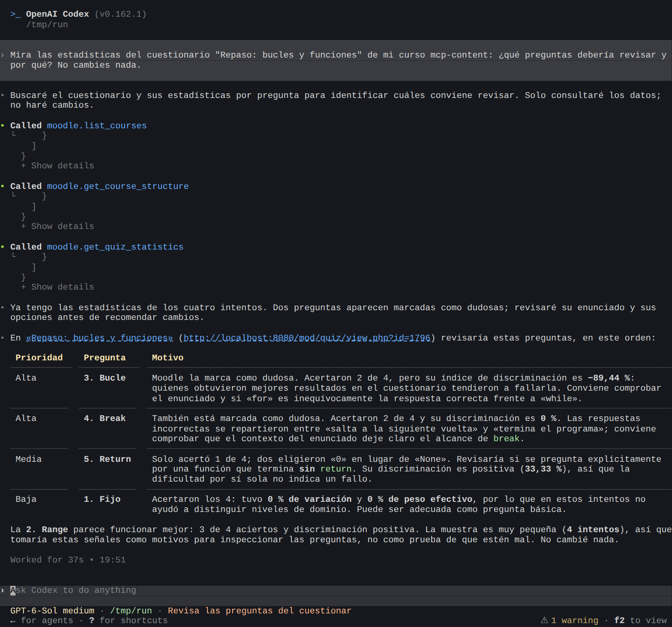This screenshot has width=672, height=627.
Task: Select the Pregunta column header
Action: pos(105,358)
